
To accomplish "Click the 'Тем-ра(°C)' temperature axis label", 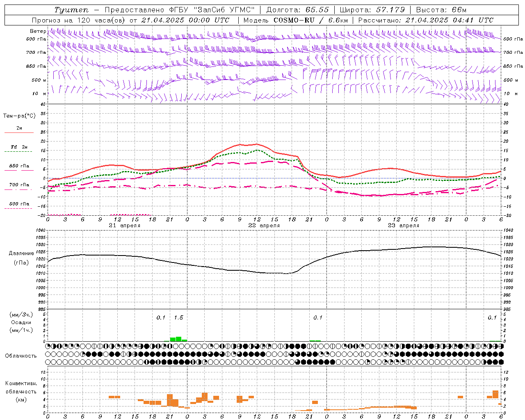I will click(19, 116).
